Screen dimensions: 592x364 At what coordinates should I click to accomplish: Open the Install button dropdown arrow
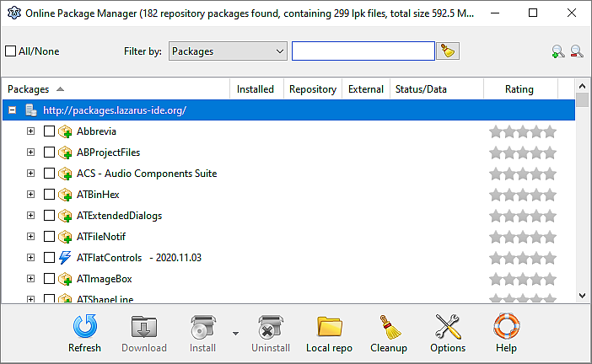(x=235, y=333)
